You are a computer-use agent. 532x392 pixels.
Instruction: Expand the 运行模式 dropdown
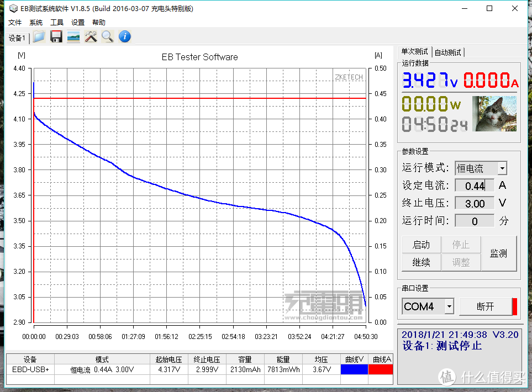pyautogui.click(x=502, y=168)
